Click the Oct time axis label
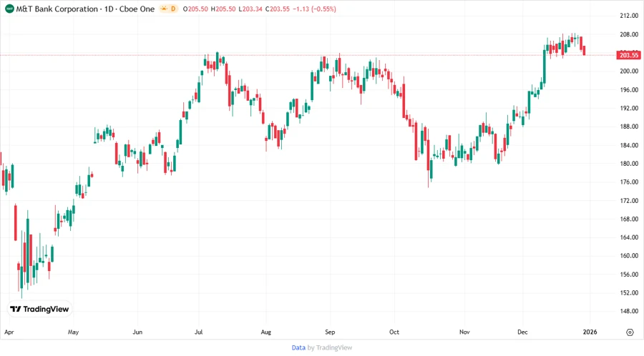The image size is (644, 356). coord(394,332)
